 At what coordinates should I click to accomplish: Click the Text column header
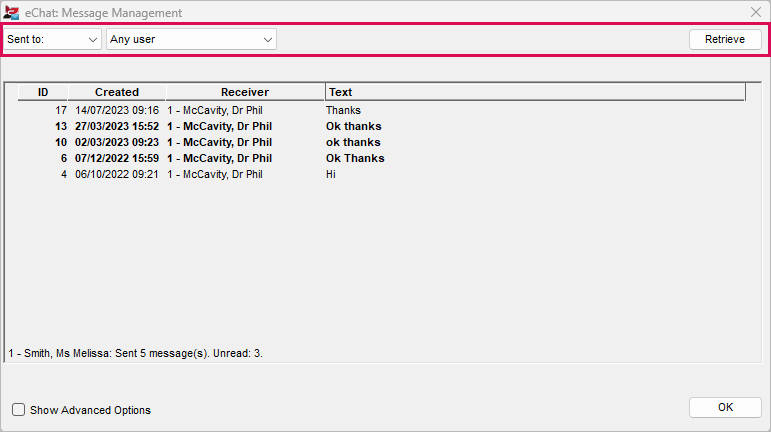(x=535, y=92)
